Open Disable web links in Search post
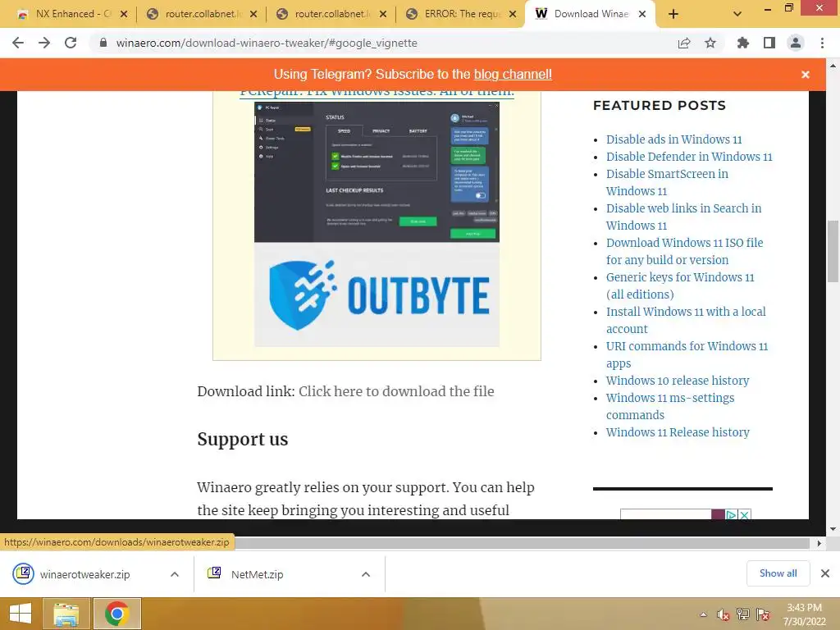Screen dimensions: 840x630 point(683,217)
